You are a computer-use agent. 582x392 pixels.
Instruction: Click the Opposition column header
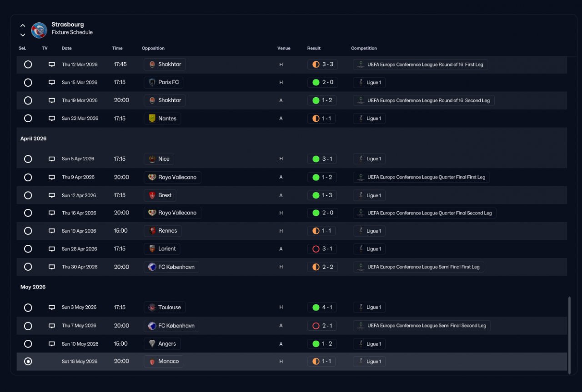pos(153,48)
